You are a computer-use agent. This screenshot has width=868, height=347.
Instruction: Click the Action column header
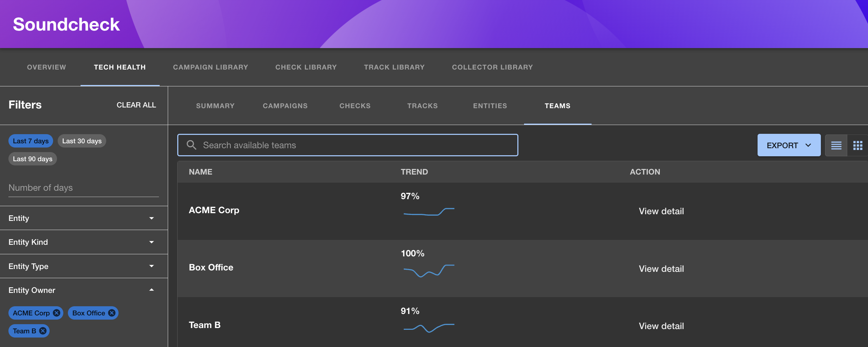pos(645,172)
